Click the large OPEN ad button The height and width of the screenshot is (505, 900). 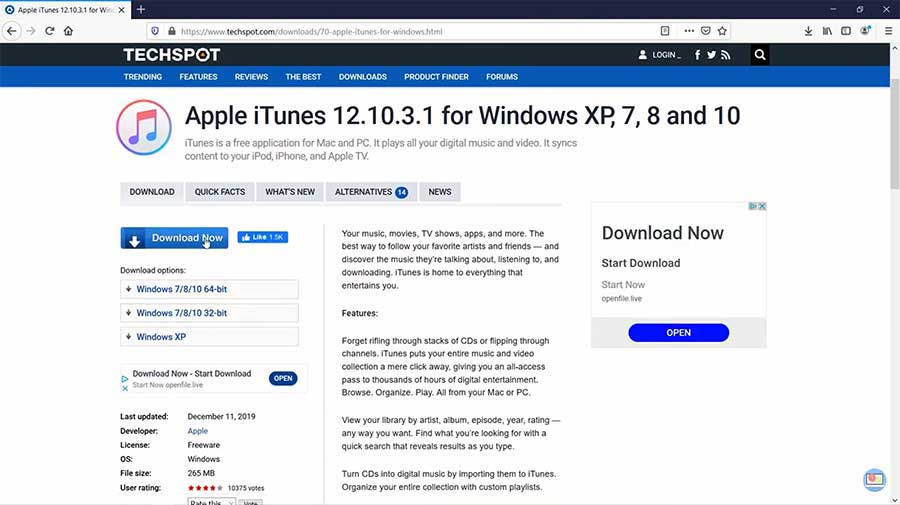coord(678,333)
